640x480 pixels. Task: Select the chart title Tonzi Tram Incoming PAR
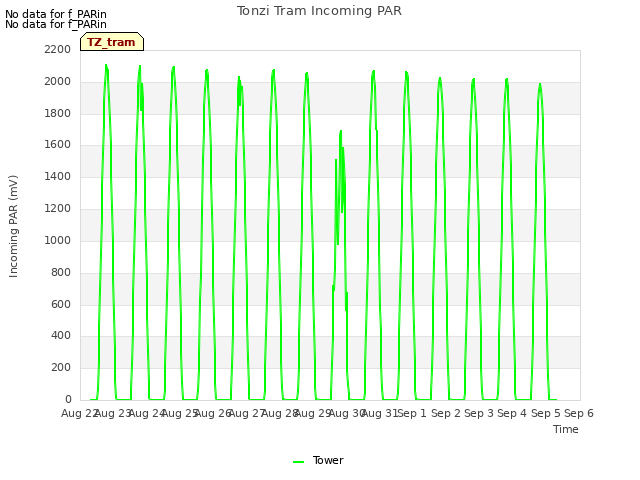point(319,11)
